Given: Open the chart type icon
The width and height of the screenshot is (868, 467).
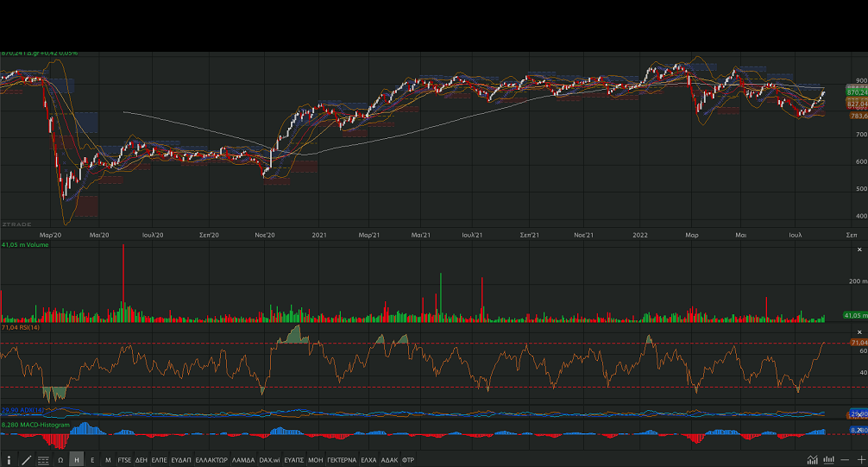Looking at the screenshot, I should click(x=812, y=460).
